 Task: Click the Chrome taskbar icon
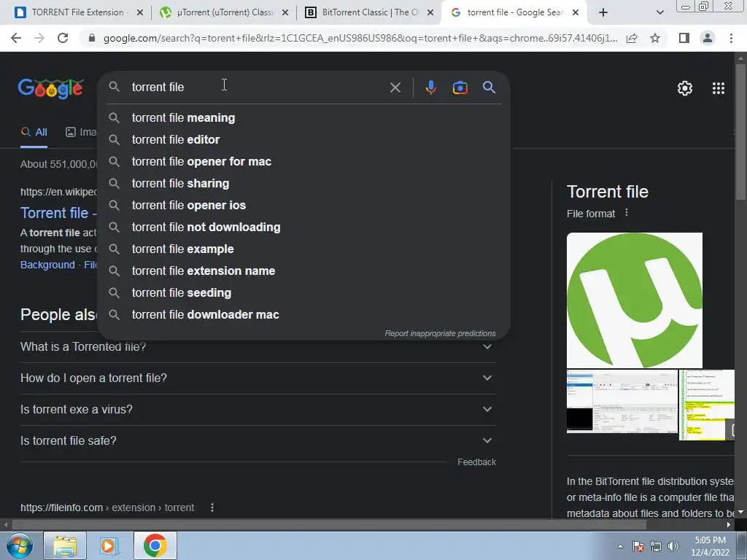click(155, 545)
